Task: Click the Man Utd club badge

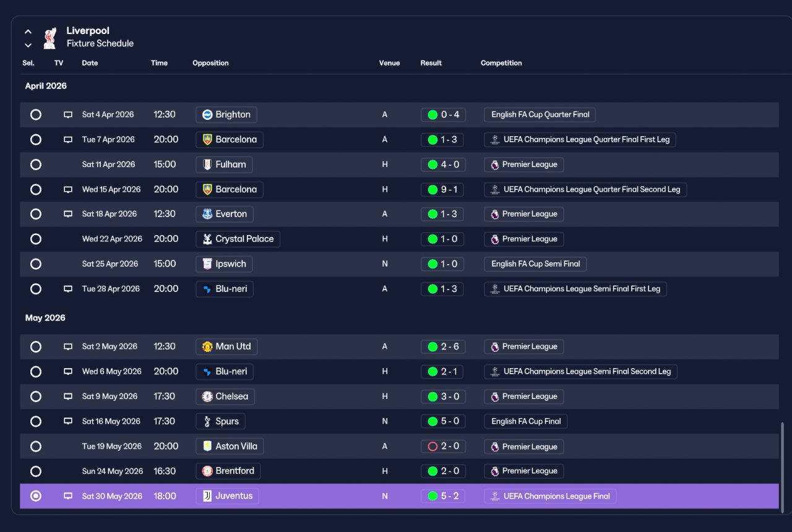Action: click(x=207, y=347)
